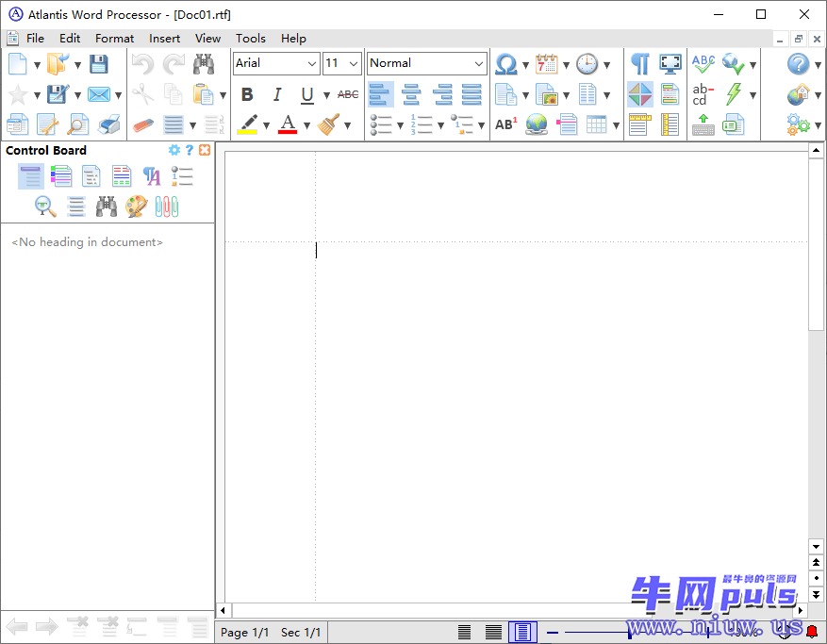The width and height of the screenshot is (827, 644).
Task: Toggle Strikethrough ABC formatting
Action: [348, 94]
